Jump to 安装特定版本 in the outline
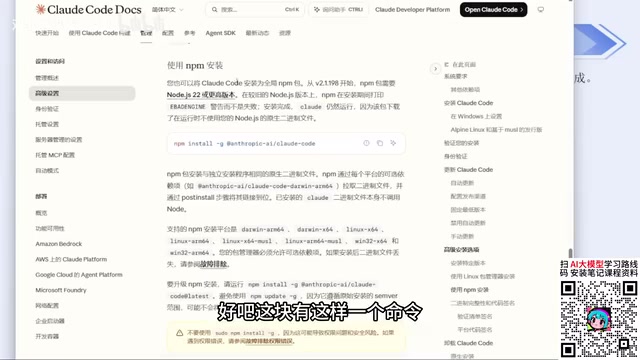This screenshot has height=360, width=640. point(468,263)
